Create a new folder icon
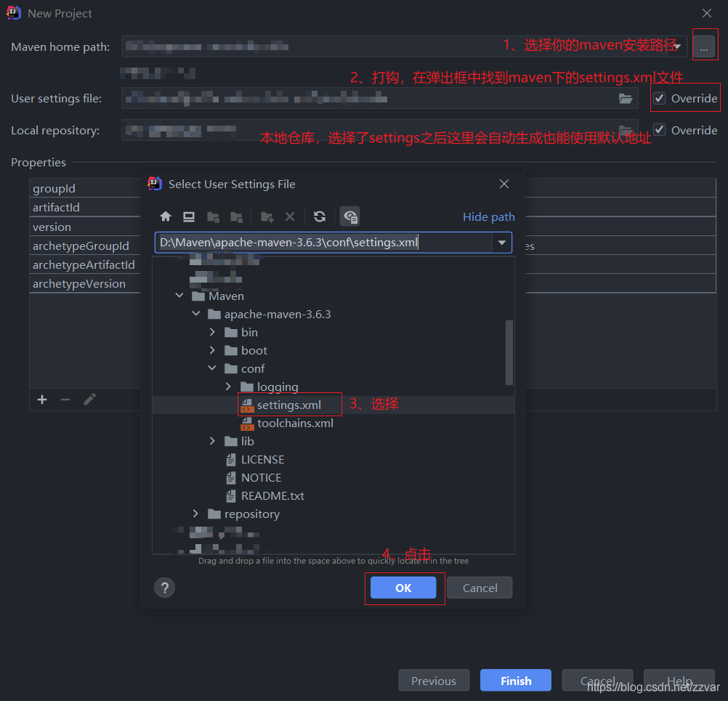The width and height of the screenshot is (728, 701). (267, 216)
